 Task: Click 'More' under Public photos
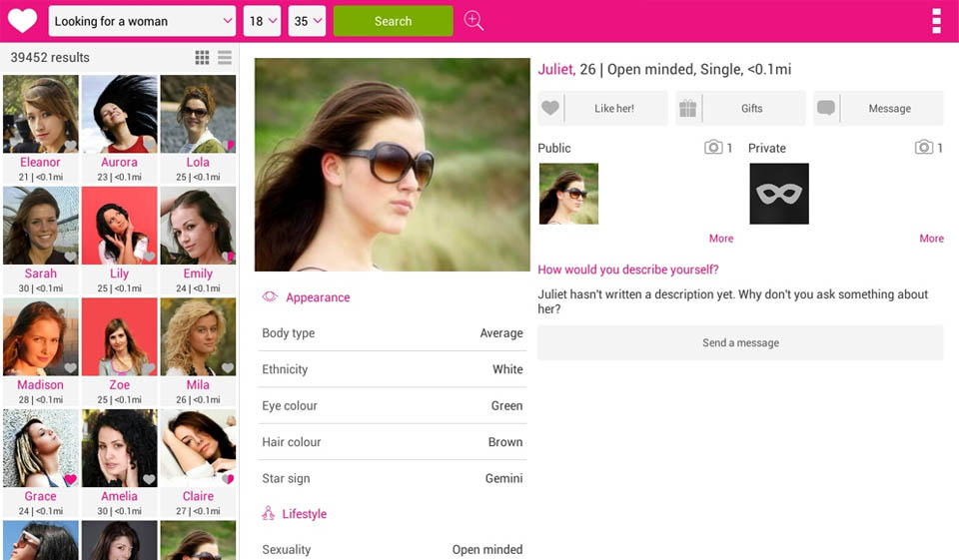(x=720, y=239)
